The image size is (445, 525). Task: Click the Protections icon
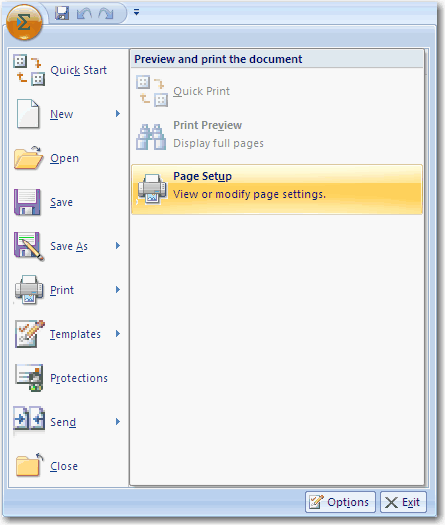tap(29, 378)
